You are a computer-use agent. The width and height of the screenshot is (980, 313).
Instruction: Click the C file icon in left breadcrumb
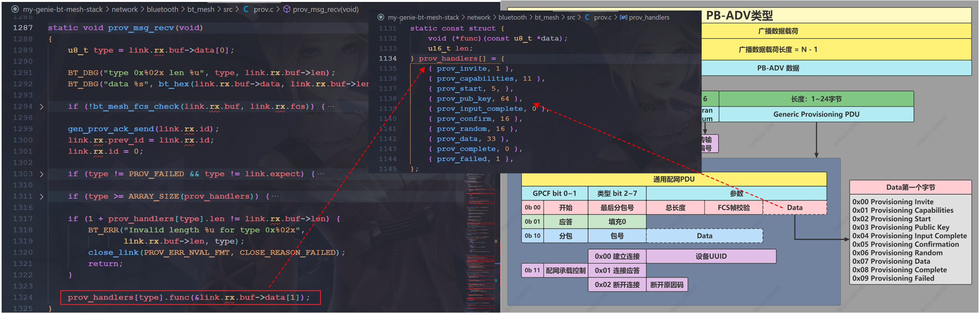246,9
